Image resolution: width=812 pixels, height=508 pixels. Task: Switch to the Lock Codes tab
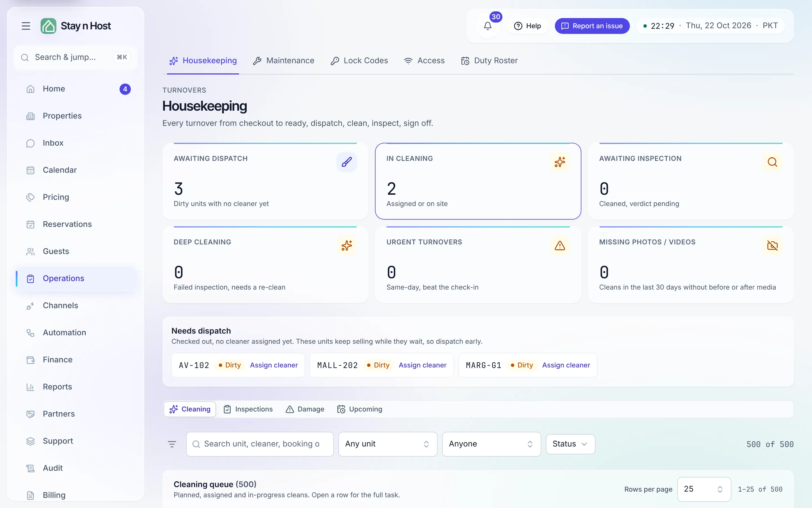tap(359, 61)
